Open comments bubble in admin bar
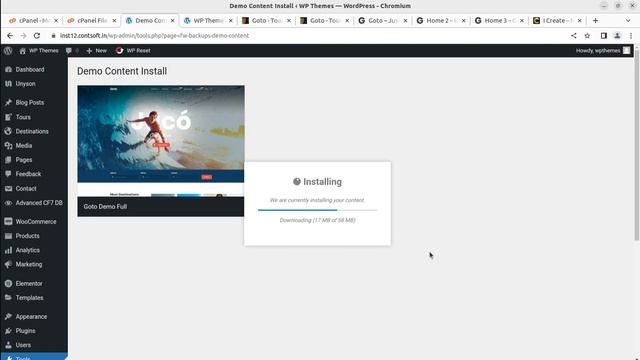 pyautogui.click(x=69, y=51)
